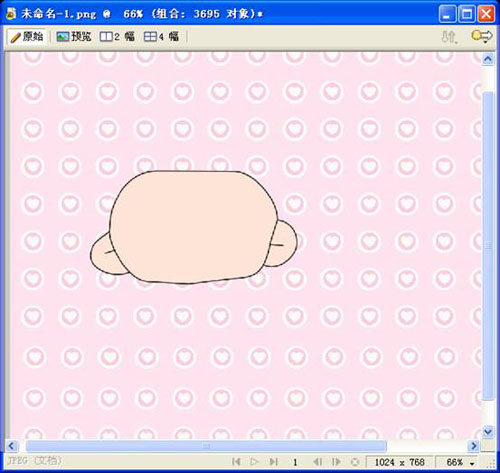Screen dimensions: 500x473
Task: Click the peach head shape on canvas
Action: point(193,227)
